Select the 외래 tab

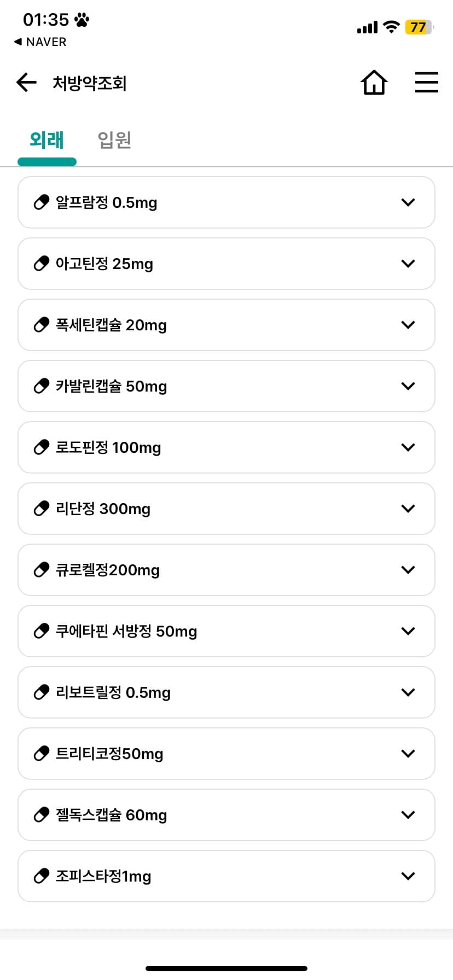[x=47, y=140]
